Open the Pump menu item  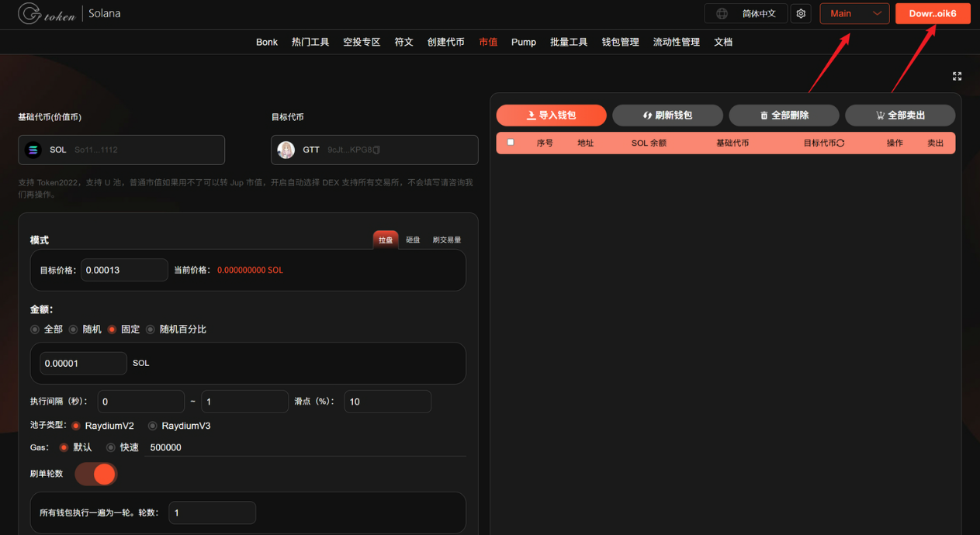[x=524, y=42]
